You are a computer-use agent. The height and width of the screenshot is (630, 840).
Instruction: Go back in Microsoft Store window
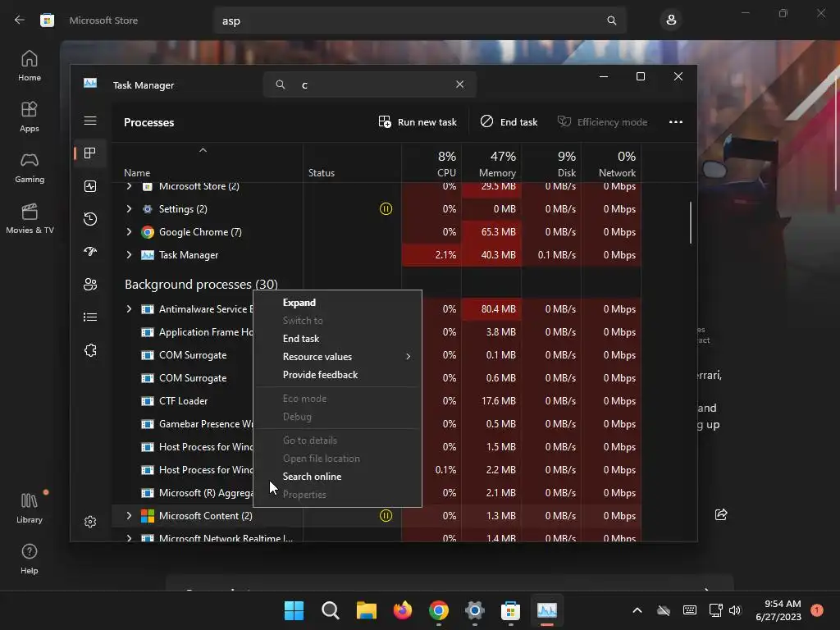20,21
